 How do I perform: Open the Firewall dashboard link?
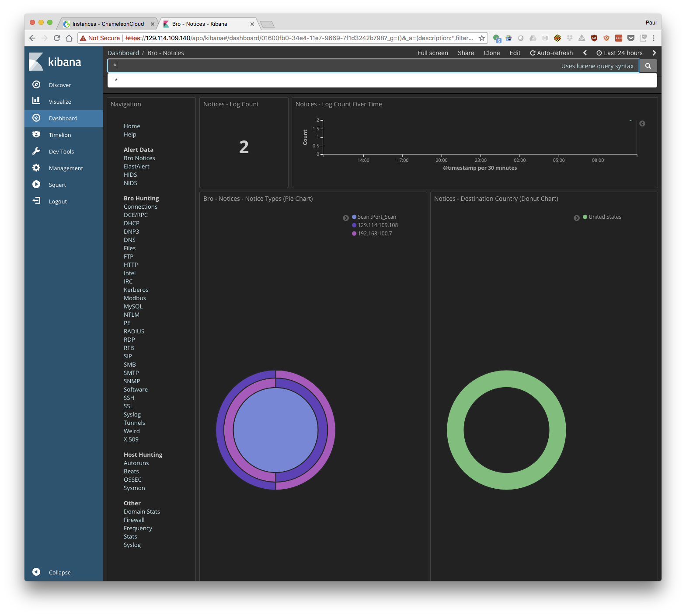(x=134, y=520)
